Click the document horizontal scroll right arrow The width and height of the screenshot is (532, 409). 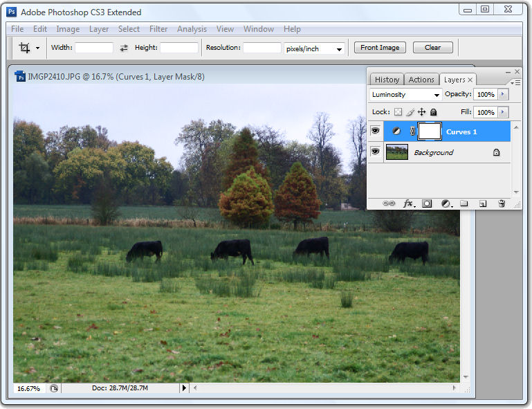[x=454, y=388]
